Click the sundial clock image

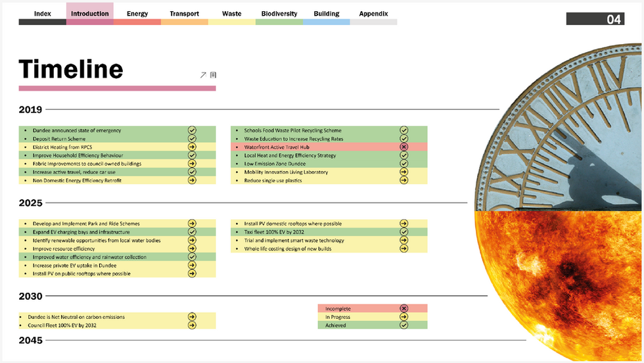559,128
